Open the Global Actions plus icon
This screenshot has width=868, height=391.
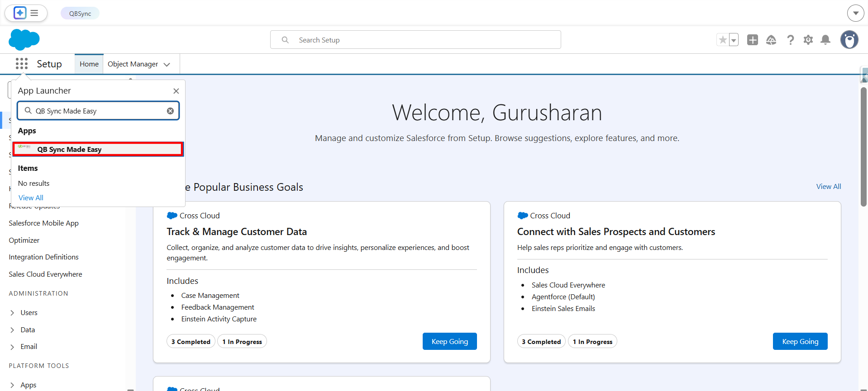(752, 40)
